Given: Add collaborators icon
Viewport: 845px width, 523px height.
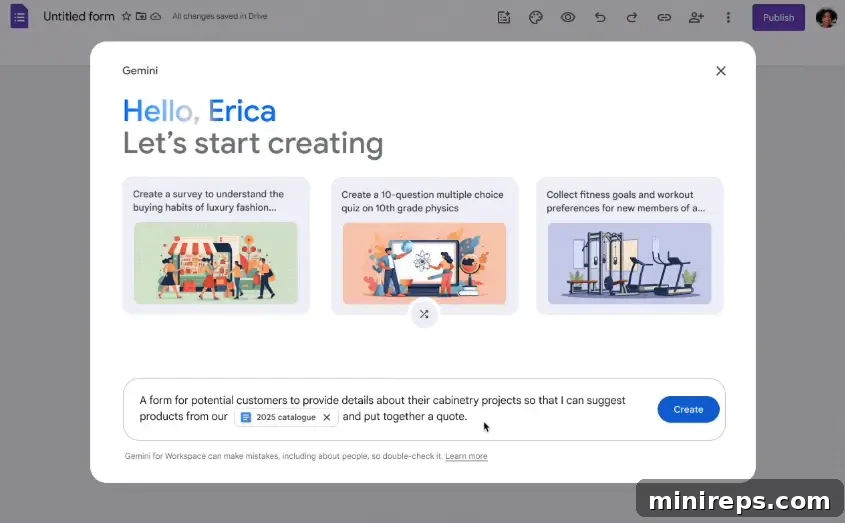Looking at the screenshot, I should [x=696, y=17].
